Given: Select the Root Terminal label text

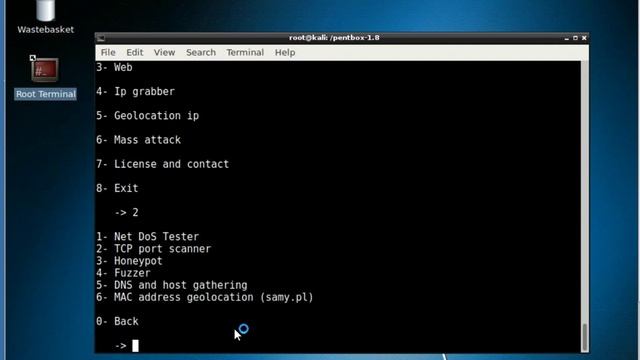Looking at the screenshot, I should pos(46,94).
